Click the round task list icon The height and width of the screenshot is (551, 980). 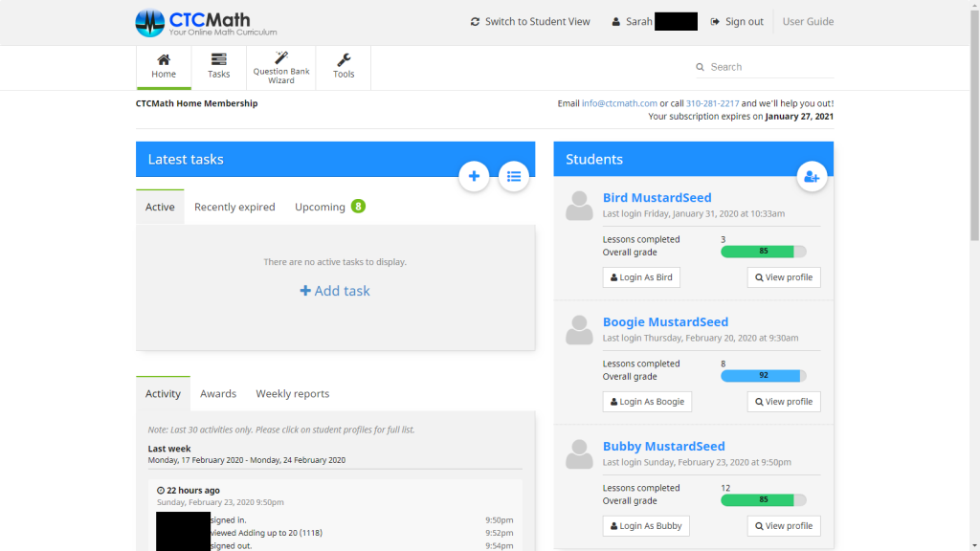pos(514,176)
